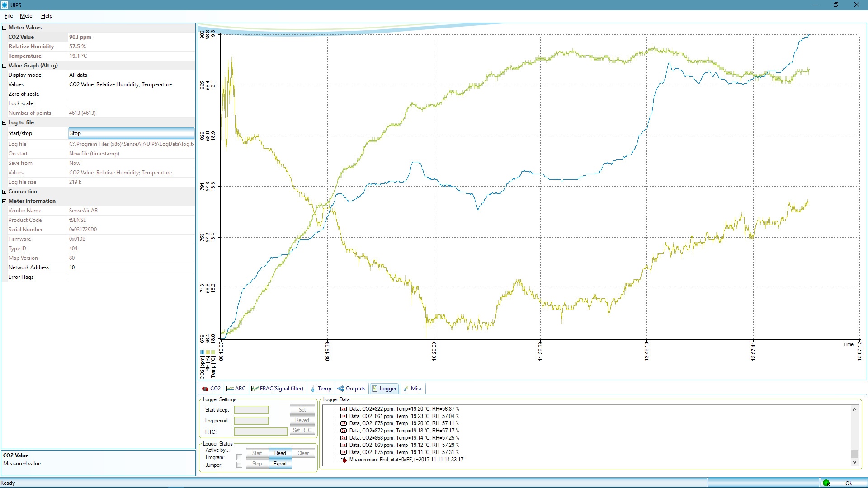Click the Logger Data vertical scrollbar thumb
The width and height of the screenshot is (868, 488).
[854, 454]
